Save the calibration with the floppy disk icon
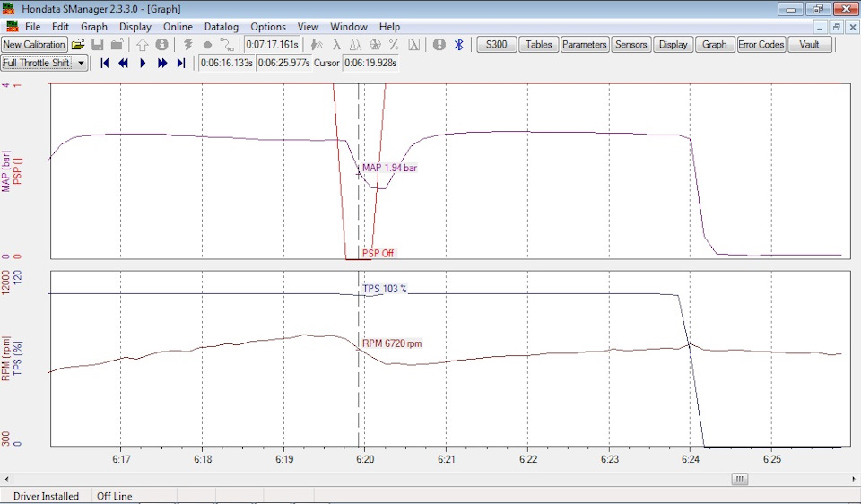861x504 pixels. (x=97, y=45)
